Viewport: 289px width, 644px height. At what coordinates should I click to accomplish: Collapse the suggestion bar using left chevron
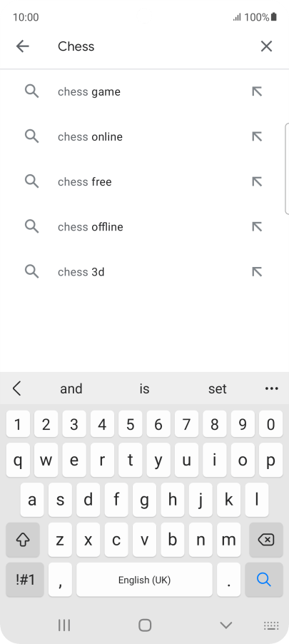tap(17, 388)
